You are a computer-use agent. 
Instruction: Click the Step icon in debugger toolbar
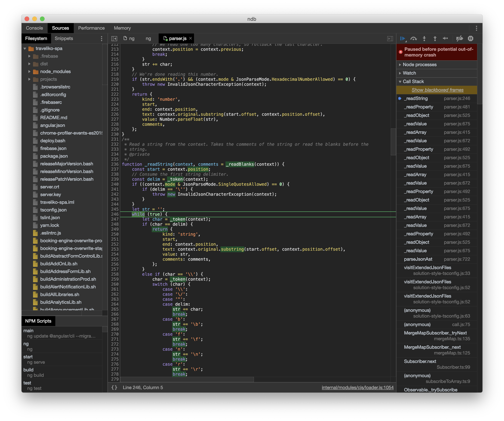coord(445,39)
